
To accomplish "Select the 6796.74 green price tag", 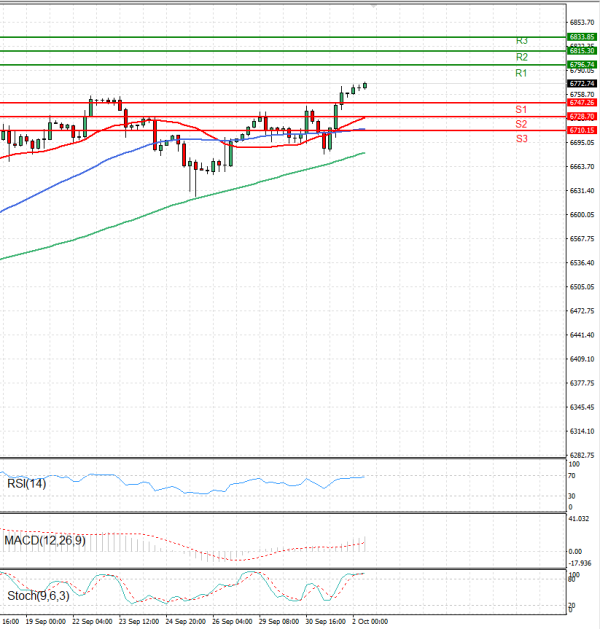I will coord(582,64).
